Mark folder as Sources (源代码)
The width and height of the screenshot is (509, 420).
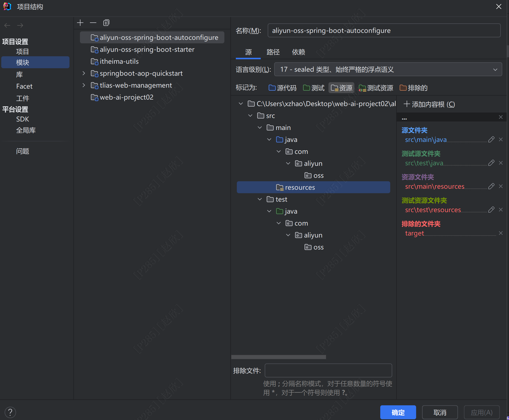[x=282, y=88]
